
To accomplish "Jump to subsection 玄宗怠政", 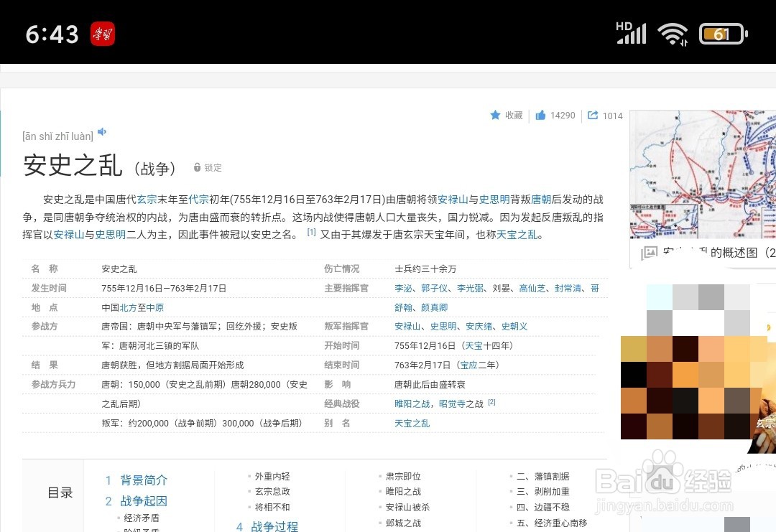I will (x=272, y=492).
